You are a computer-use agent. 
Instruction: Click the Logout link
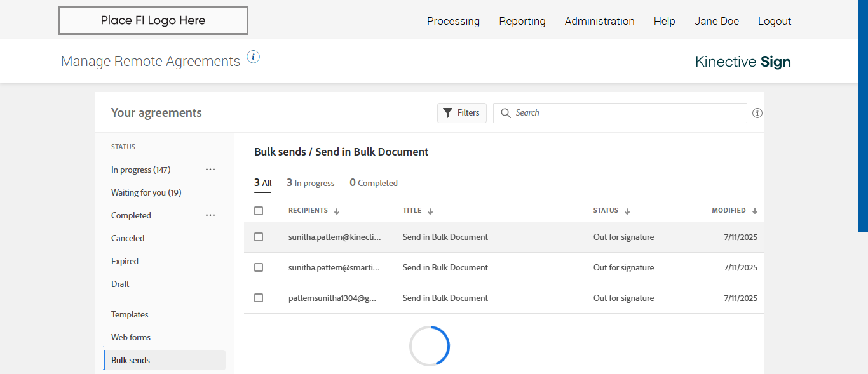[x=775, y=21]
